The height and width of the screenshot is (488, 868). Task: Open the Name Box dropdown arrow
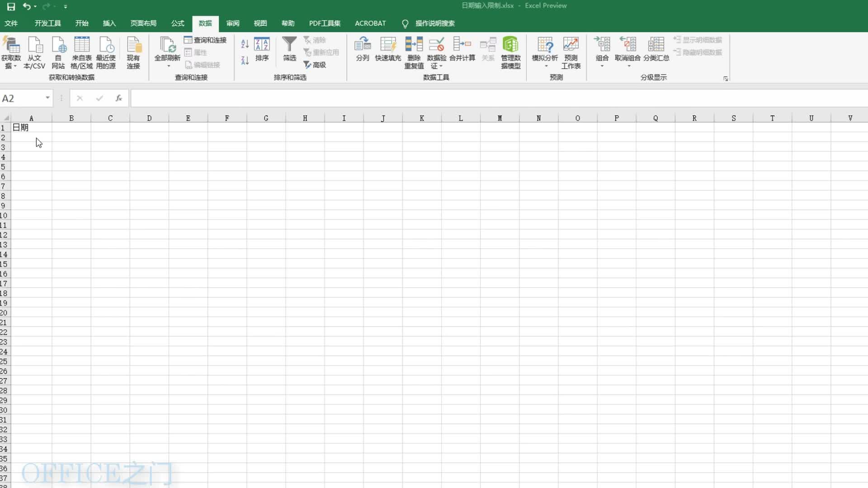pyautogui.click(x=47, y=98)
